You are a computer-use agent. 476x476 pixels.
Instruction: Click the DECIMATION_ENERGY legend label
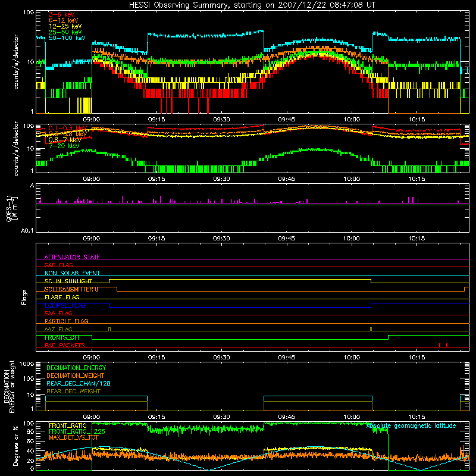[x=76, y=368]
